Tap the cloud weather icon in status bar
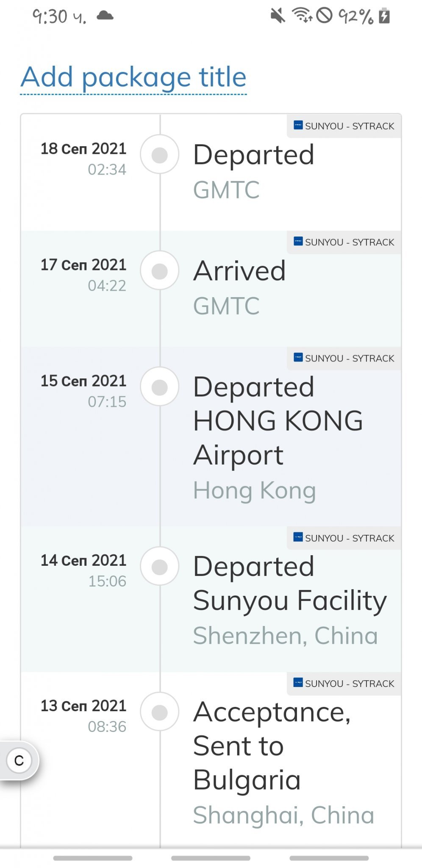422x868 pixels. pos(105,16)
